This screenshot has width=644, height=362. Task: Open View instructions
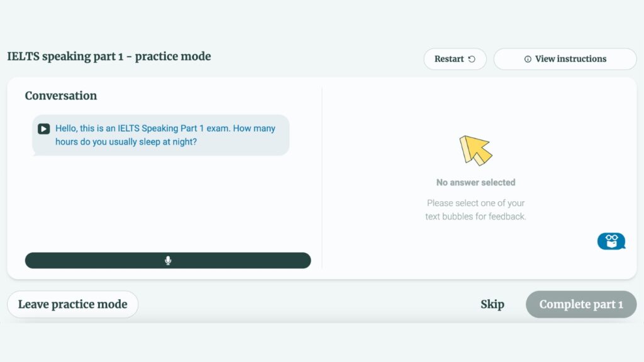565,58
